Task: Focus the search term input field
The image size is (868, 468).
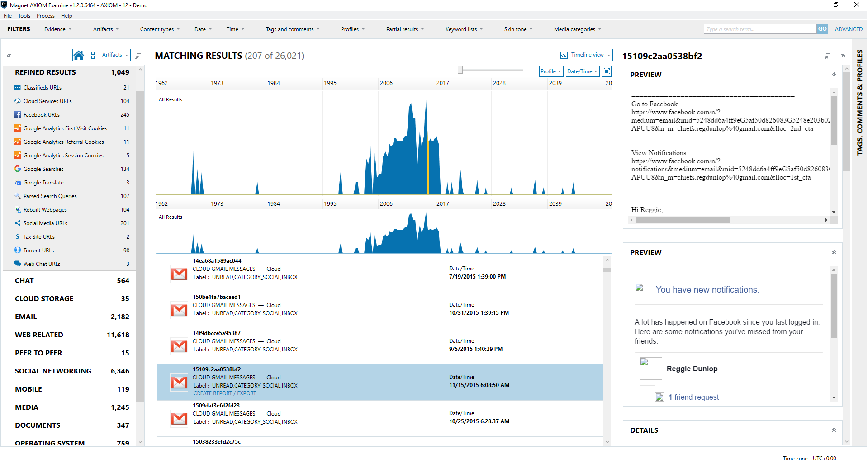Action: [x=760, y=29]
